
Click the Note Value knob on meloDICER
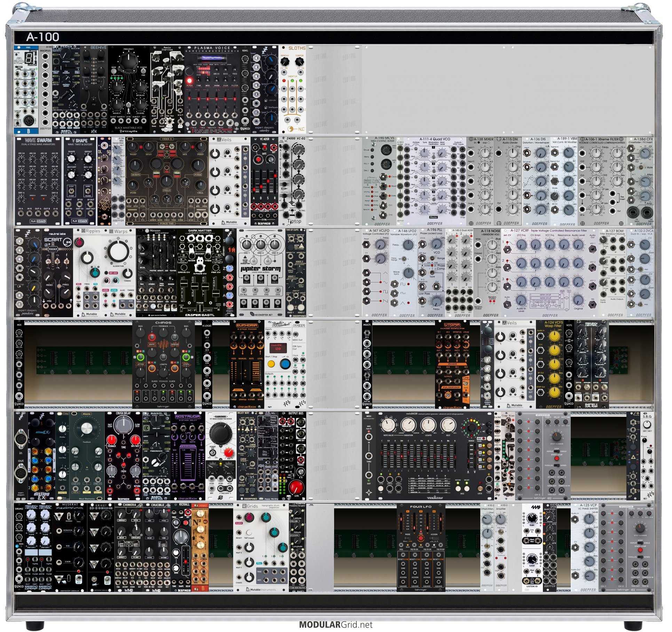[x=388, y=426]
